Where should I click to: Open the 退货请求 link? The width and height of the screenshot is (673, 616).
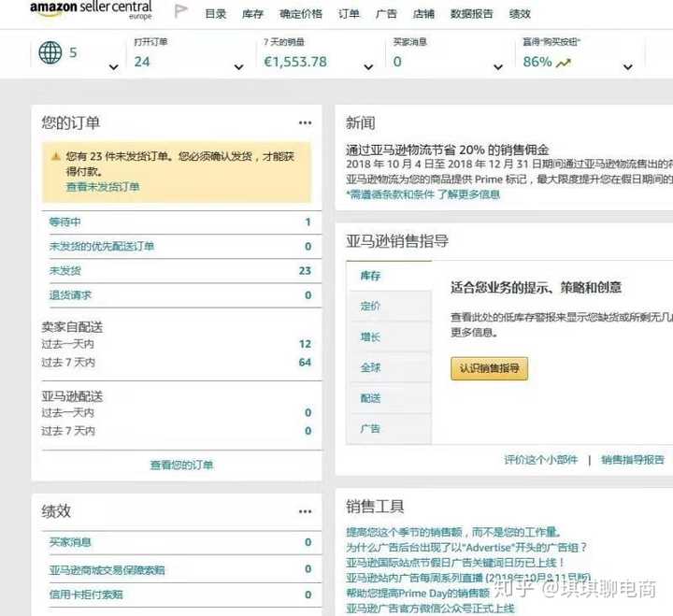pos(70,295)
